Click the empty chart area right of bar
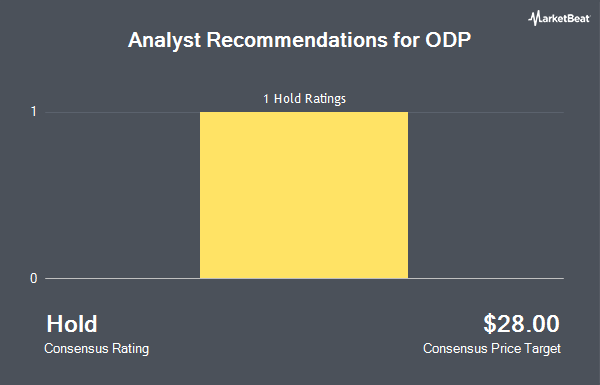The width and height of the screenshot is (600, 385). tap(486, 195)
